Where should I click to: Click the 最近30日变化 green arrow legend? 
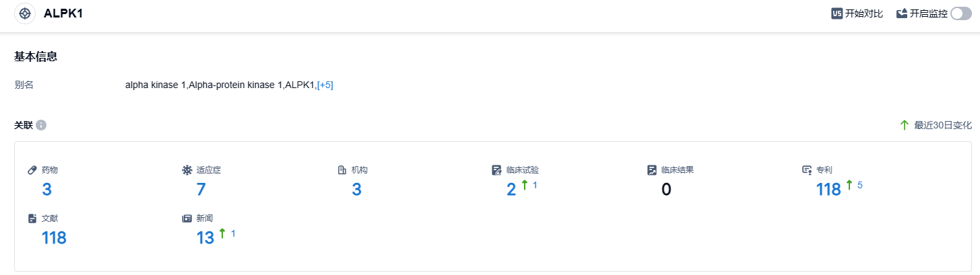tap(905, 125)
